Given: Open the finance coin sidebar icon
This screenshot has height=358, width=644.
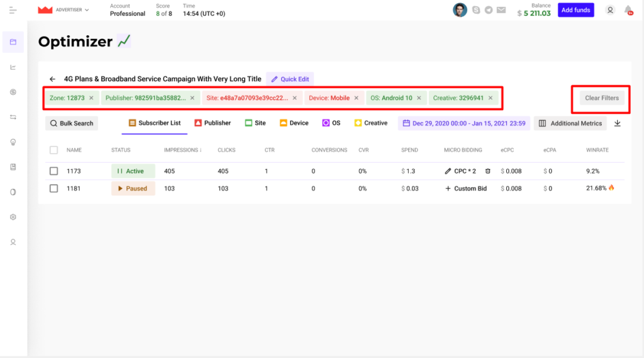Looking at the screenshot, I should point(13,92).
